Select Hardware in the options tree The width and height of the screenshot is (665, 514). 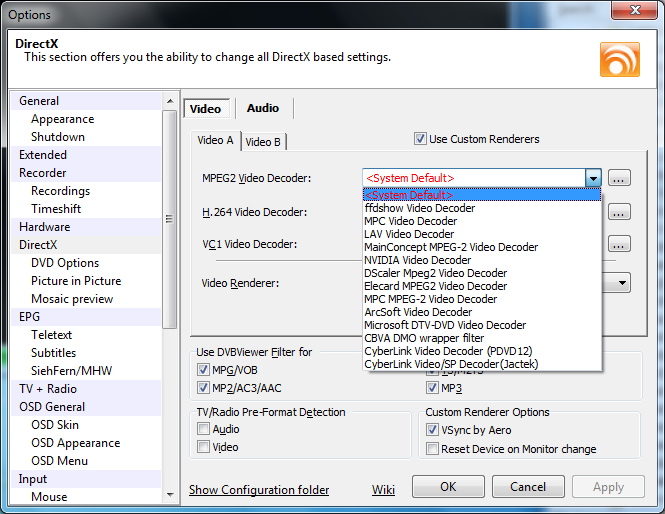86,227
